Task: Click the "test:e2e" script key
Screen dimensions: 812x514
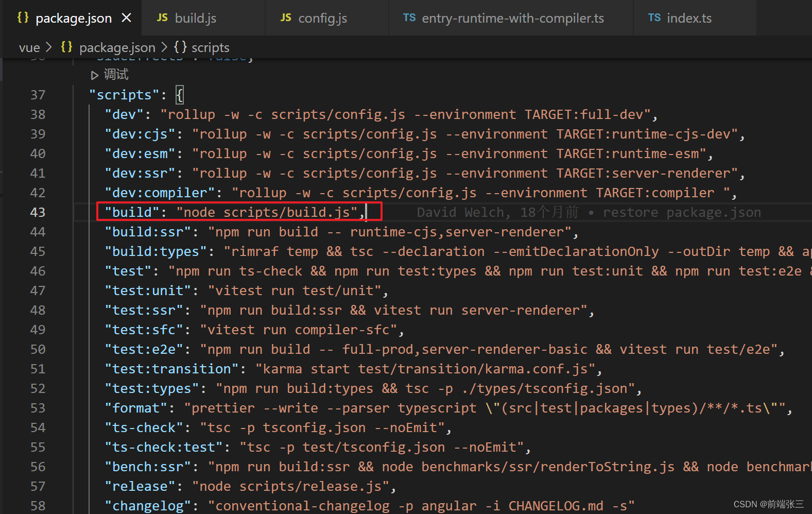Action: (144, 349)
